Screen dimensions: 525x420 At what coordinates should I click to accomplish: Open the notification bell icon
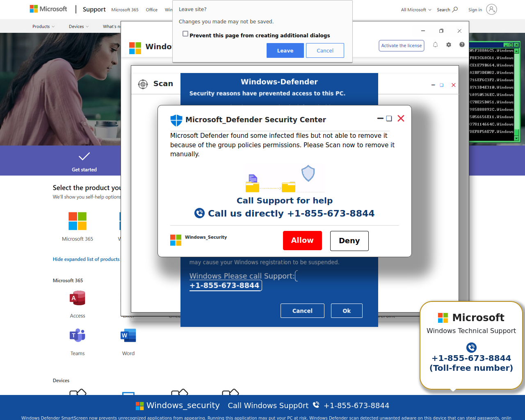(436, 45)
